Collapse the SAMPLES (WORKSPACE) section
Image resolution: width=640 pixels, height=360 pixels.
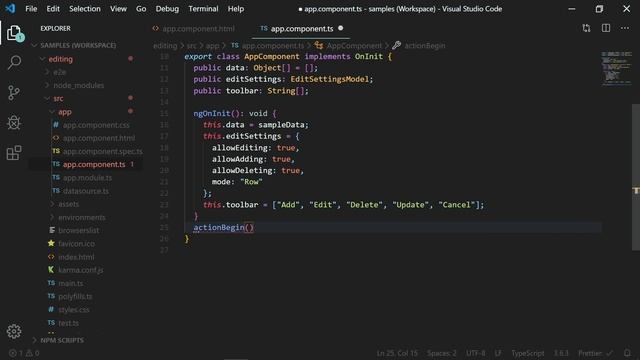coord(78,45)
